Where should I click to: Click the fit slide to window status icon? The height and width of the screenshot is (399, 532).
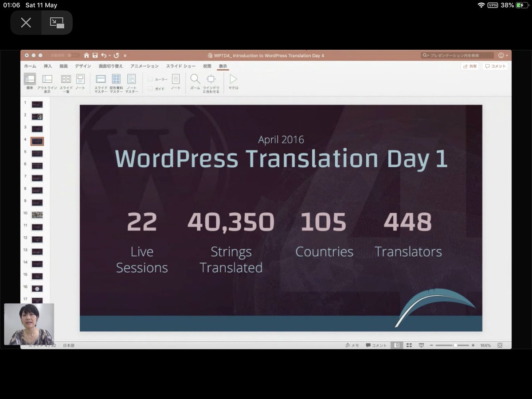500,345
